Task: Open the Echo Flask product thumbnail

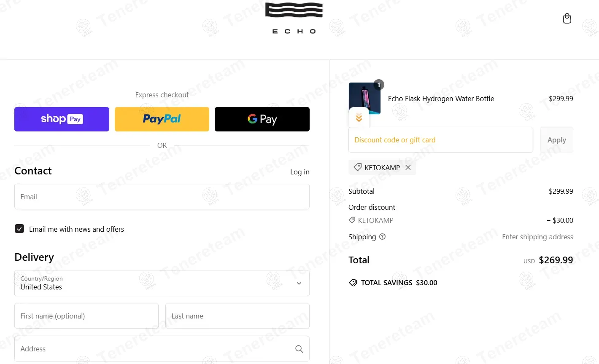Action: click(x=365, y=98)
